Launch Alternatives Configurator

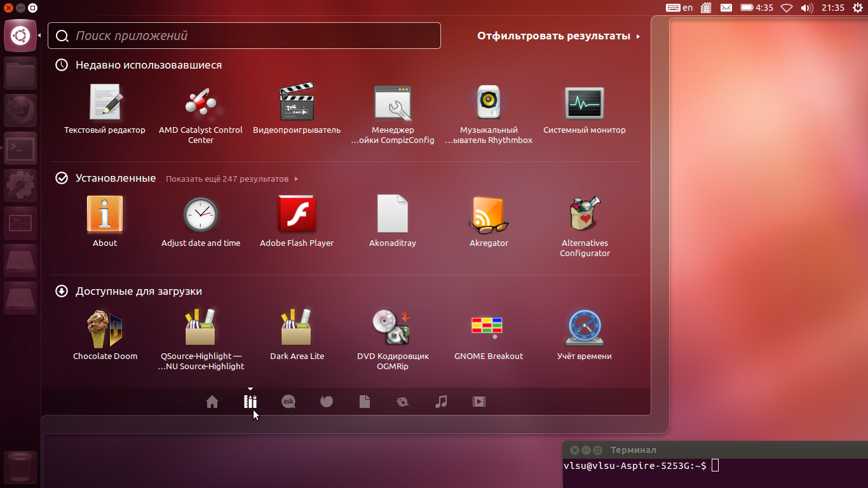tap(585, 227)
